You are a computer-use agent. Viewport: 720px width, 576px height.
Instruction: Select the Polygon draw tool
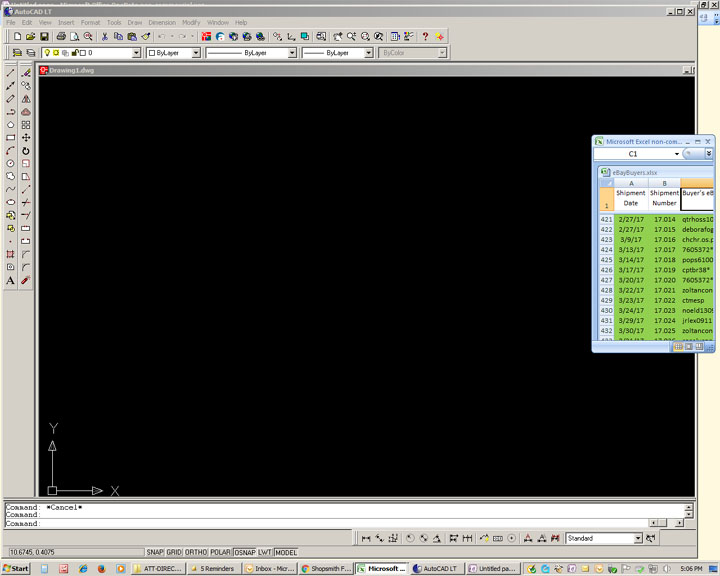(x=11, y=125)
